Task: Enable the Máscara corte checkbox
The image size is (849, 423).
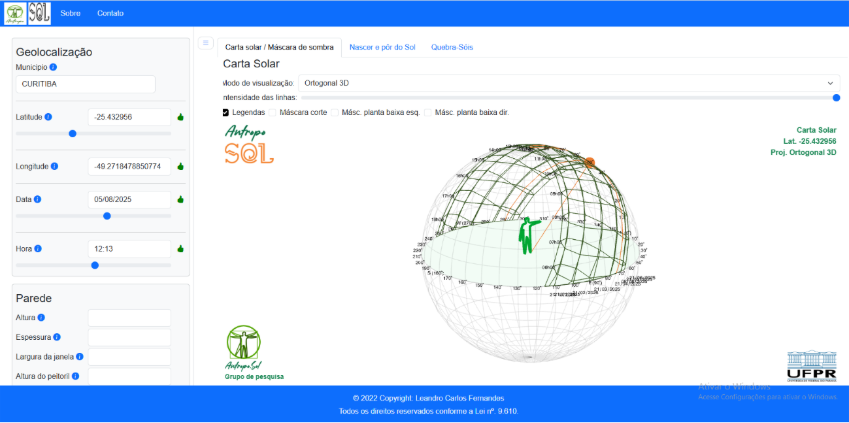Action: 274,112
